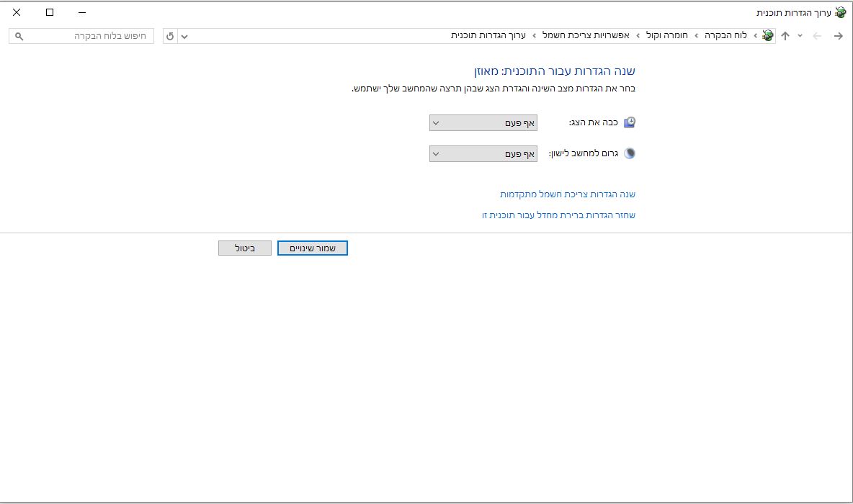Click the refresh icon by the address bar
The width and height of the screenshot is (853, 504).
pyautogui.click(x=170, y=36)
